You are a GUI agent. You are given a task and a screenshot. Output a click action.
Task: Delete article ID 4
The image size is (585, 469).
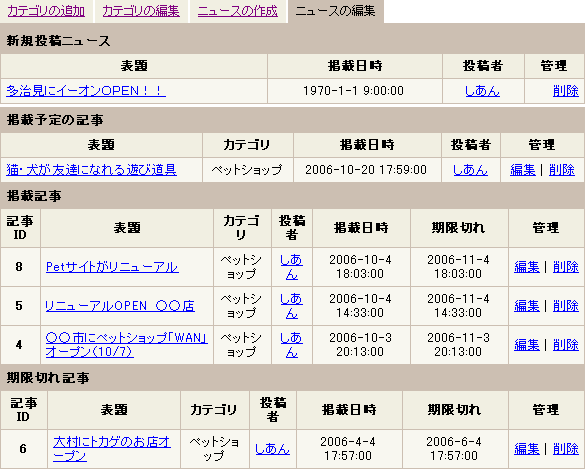pos(566,345)
